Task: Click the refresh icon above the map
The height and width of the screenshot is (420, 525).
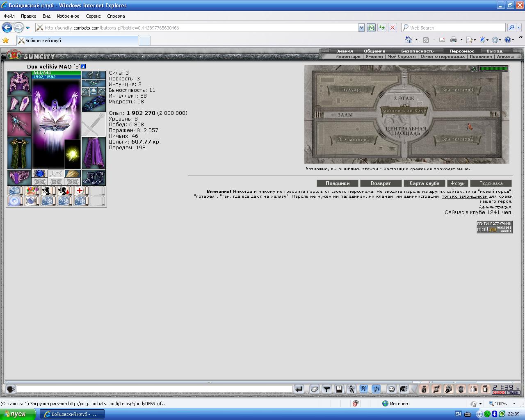Action: (474, 68)
